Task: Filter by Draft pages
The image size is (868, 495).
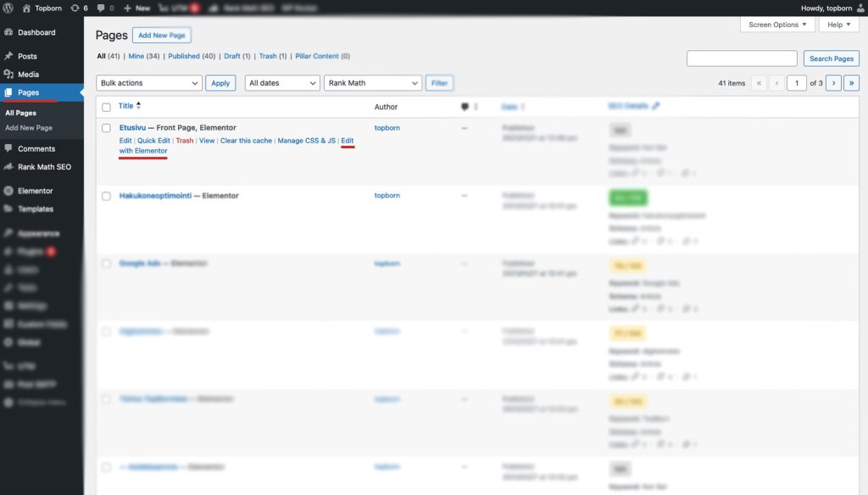Action: [232, 56]
